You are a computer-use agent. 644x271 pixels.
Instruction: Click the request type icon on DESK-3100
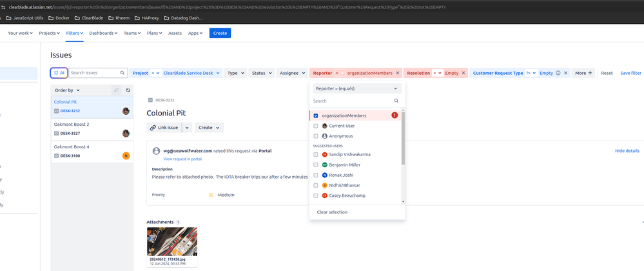click(56, 156)
